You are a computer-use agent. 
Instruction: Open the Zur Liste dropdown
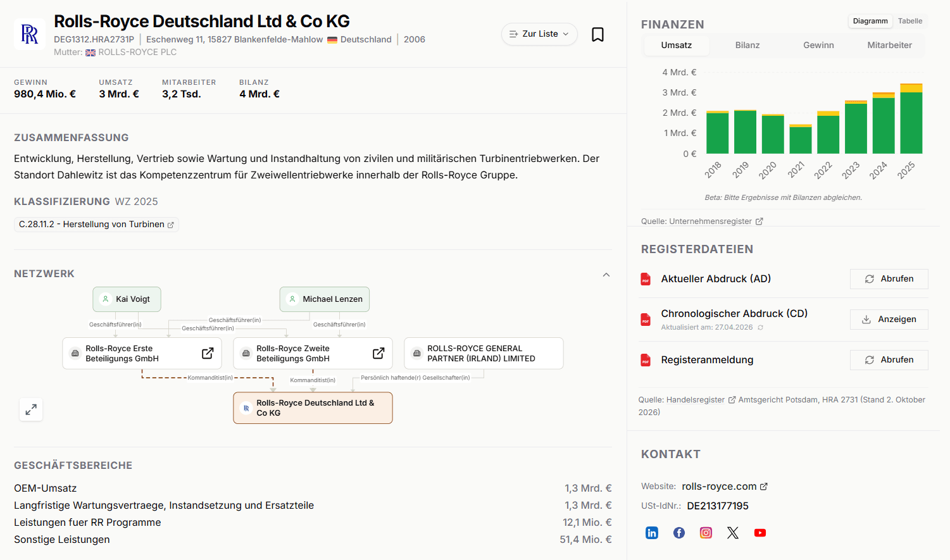click(539, 34)
